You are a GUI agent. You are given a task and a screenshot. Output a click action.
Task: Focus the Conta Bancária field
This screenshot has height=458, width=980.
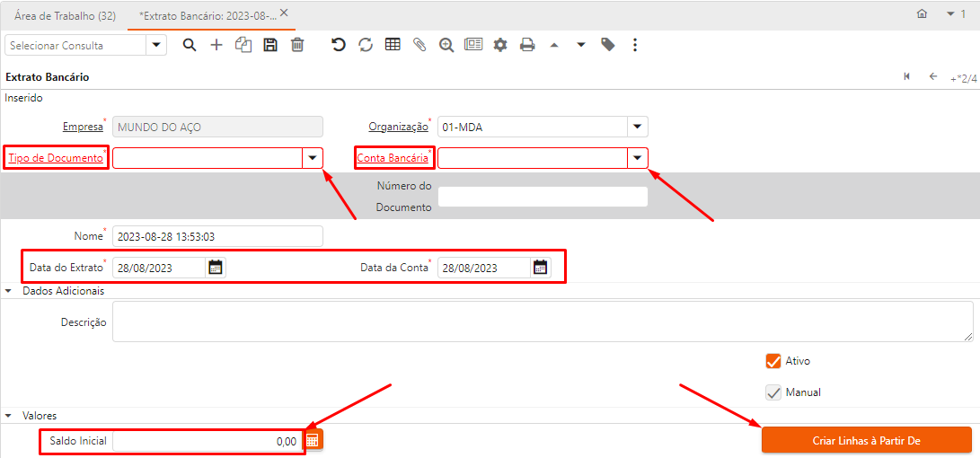coord(533,158)
